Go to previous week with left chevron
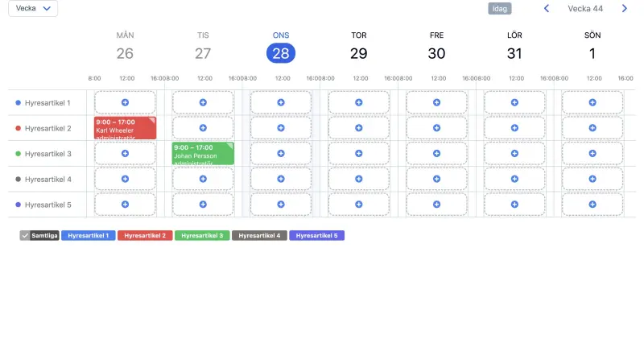The height and width of the screenshot is (364, 644). 547,8
